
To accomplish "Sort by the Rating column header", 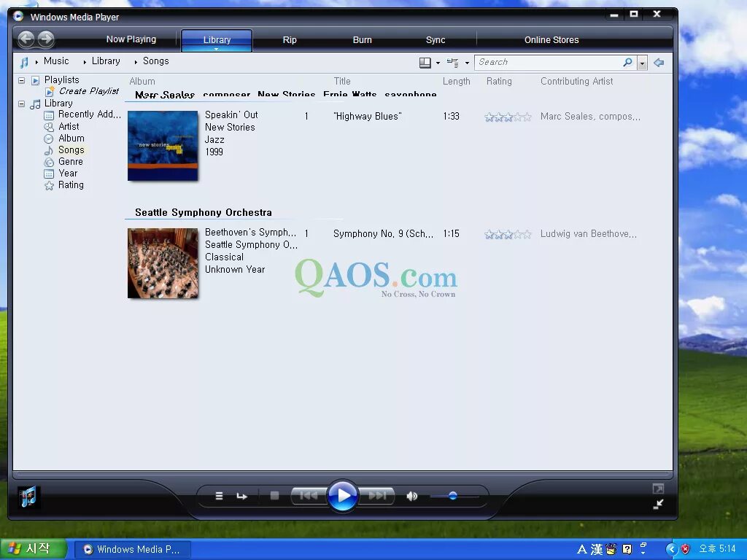I will coord(499,82).
